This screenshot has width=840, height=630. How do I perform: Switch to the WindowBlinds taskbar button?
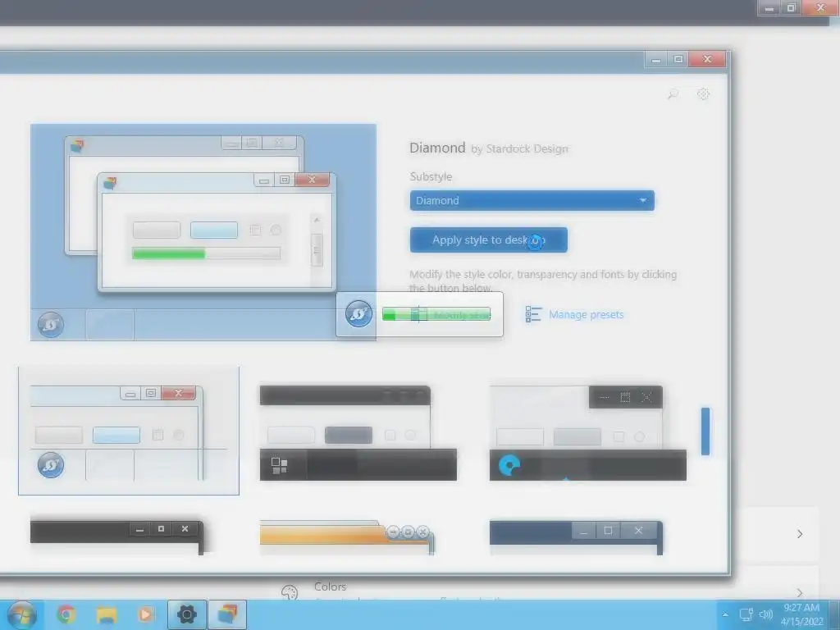click(227, 614)
